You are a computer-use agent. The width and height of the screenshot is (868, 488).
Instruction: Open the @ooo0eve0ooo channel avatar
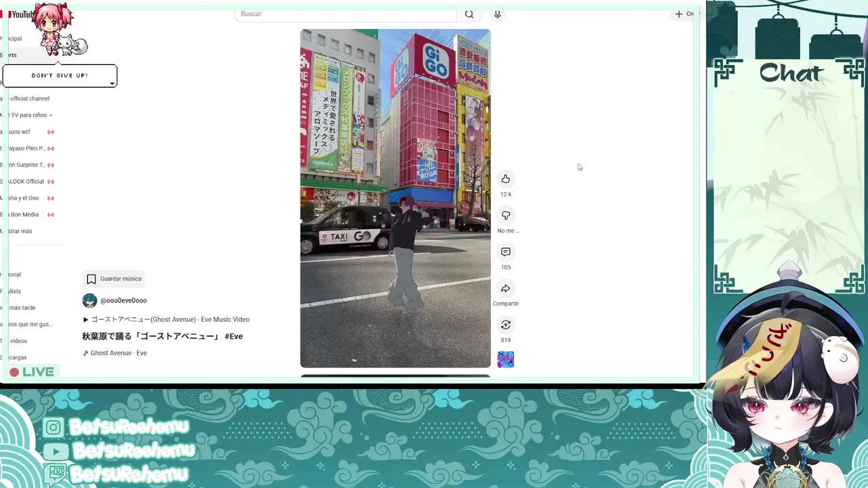[90, 301]
